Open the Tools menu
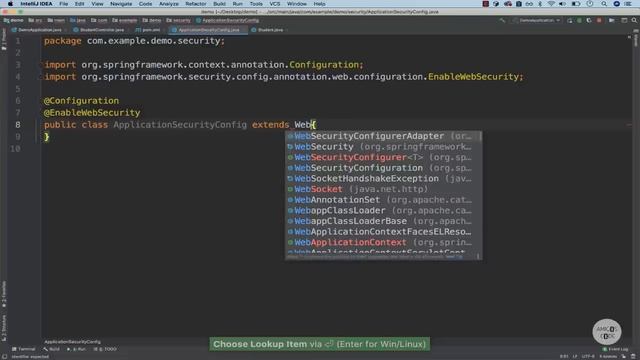 [256, 4]
